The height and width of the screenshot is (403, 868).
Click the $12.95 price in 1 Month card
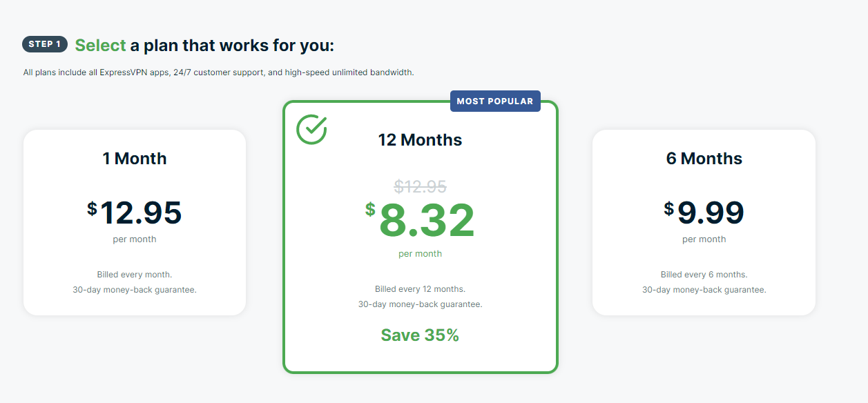click(135, 213)
